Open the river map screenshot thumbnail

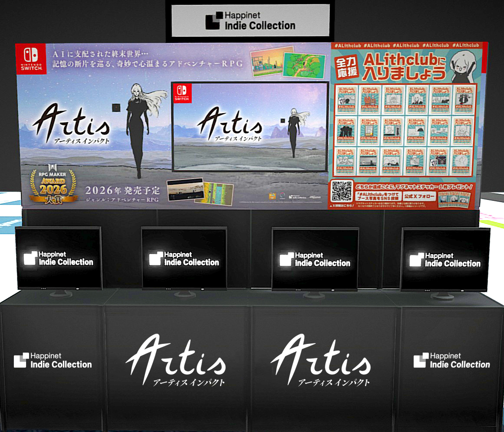point(215,193)
